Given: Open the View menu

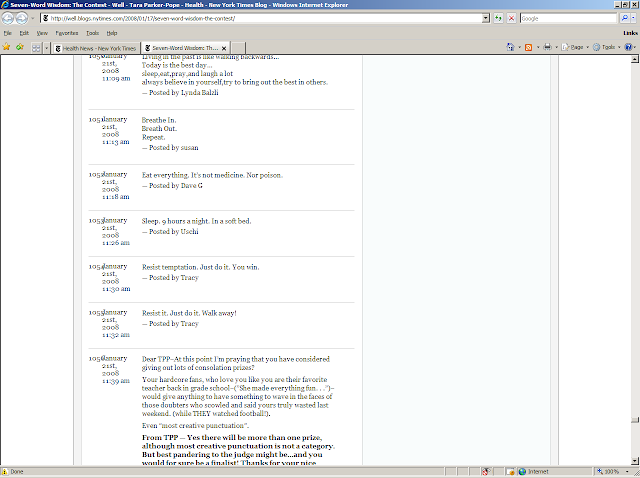Looking at the screenshot, I should click(42, 33).
